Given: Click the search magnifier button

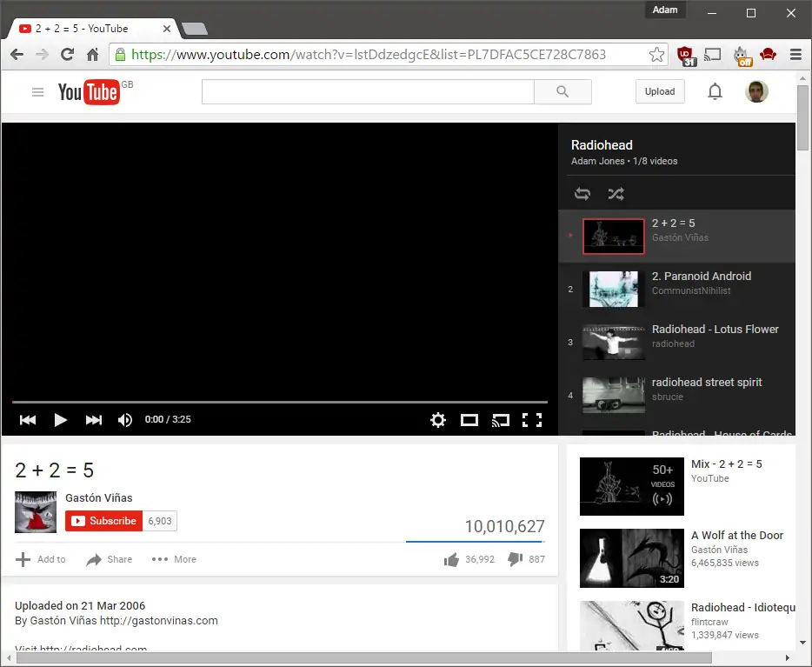Looking at the screenshot, I should coord(562,91).
